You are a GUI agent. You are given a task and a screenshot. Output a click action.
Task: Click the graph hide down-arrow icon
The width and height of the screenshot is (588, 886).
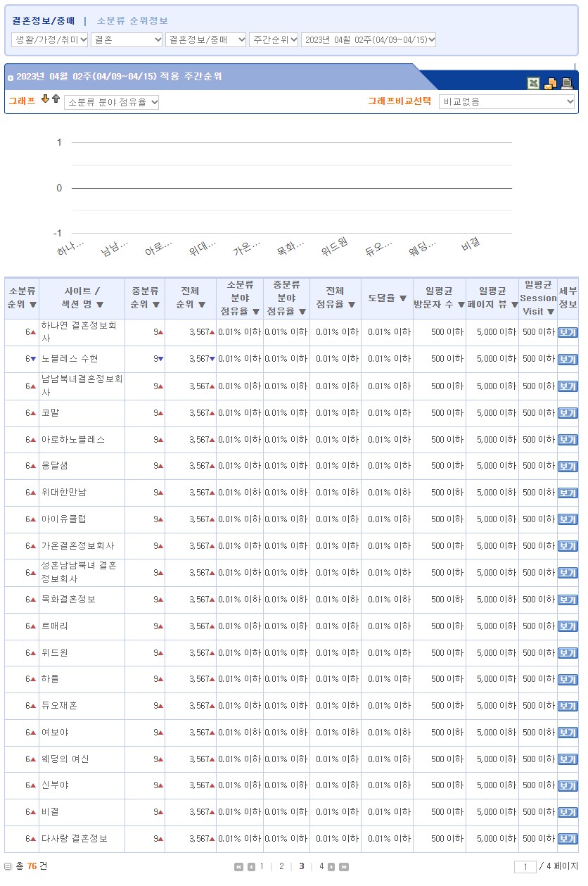[45, 99]
